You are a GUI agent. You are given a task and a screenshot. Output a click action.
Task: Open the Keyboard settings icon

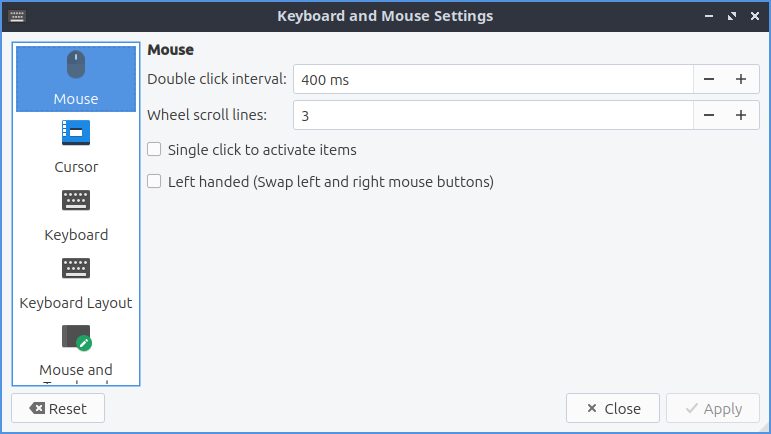[x=76, y=200]
